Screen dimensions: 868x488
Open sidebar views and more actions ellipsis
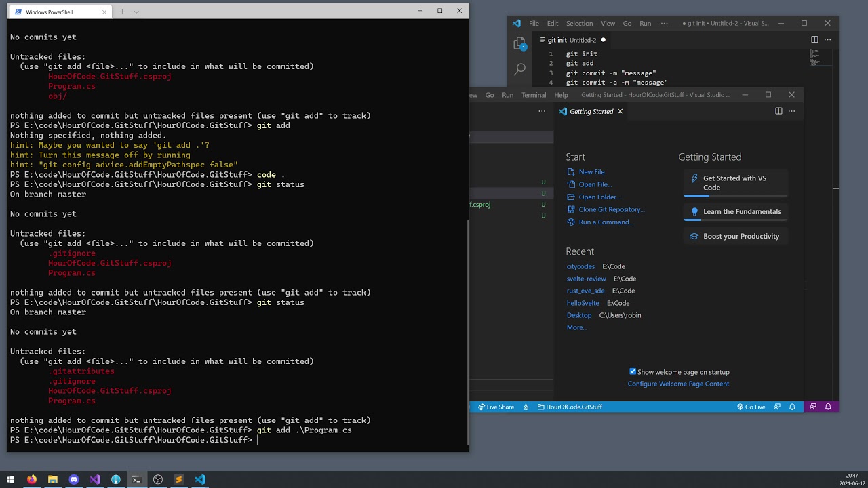(x=542, y=111)
